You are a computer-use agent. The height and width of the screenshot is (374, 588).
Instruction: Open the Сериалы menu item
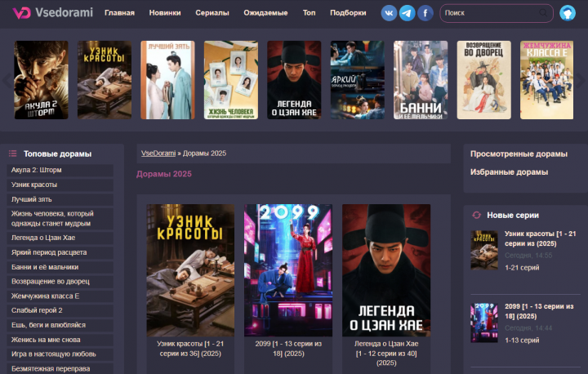tap(212, 13)
